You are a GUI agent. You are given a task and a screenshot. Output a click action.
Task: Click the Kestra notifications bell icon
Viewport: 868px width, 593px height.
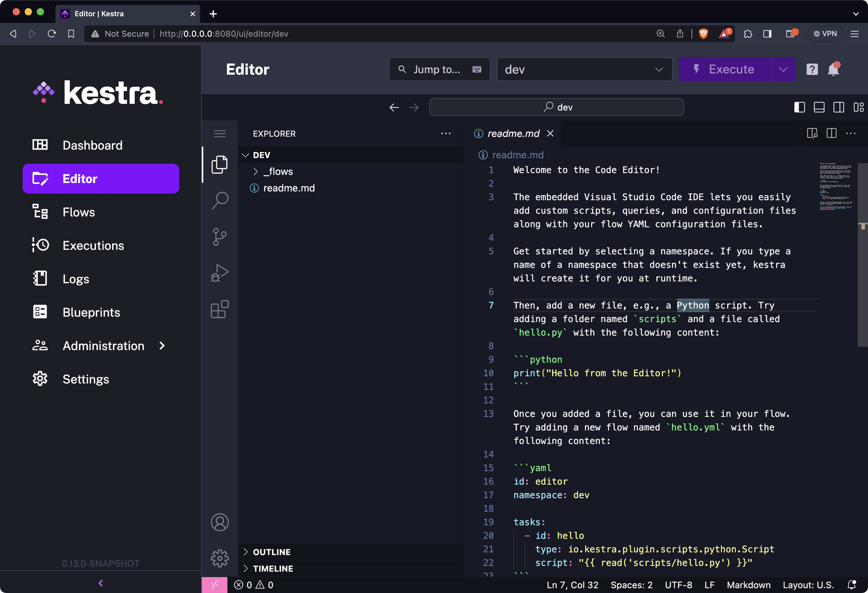(x=833, y=70)
